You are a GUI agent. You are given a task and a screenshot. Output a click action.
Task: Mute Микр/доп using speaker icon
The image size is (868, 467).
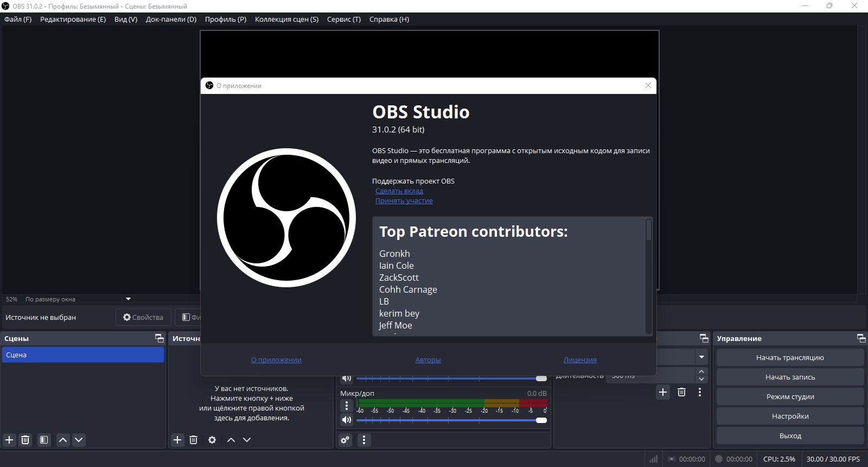click(x=347, y=420)
